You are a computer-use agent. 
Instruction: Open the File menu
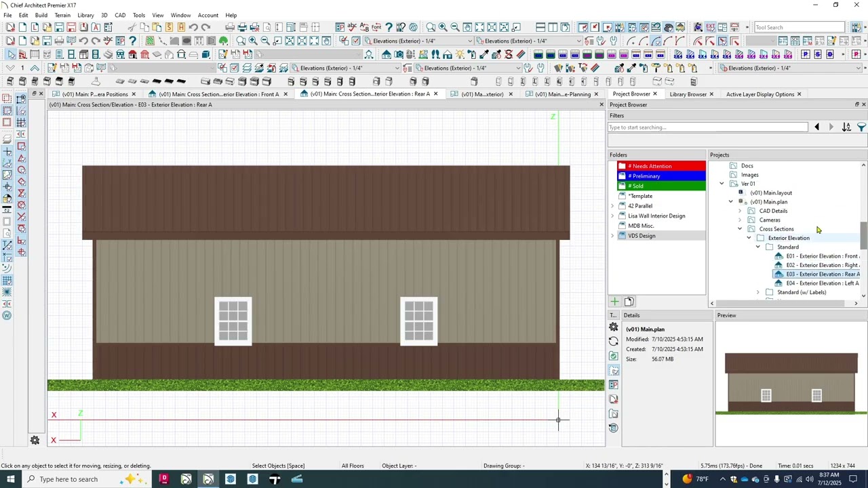click(x=7, y=15)
